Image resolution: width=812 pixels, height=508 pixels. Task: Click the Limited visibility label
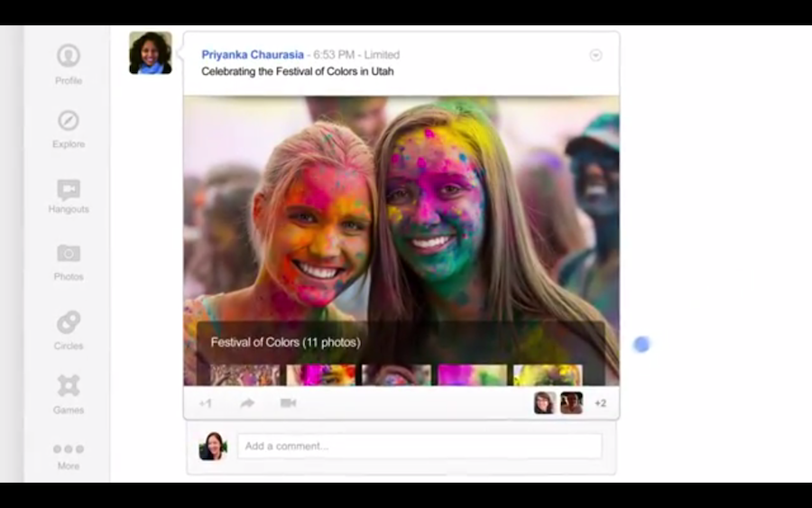point(382,54)
